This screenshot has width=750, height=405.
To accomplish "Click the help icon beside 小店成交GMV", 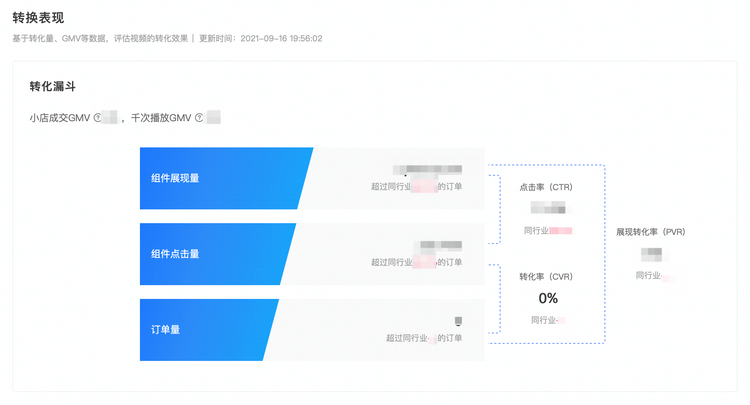I will pos(98,118).
